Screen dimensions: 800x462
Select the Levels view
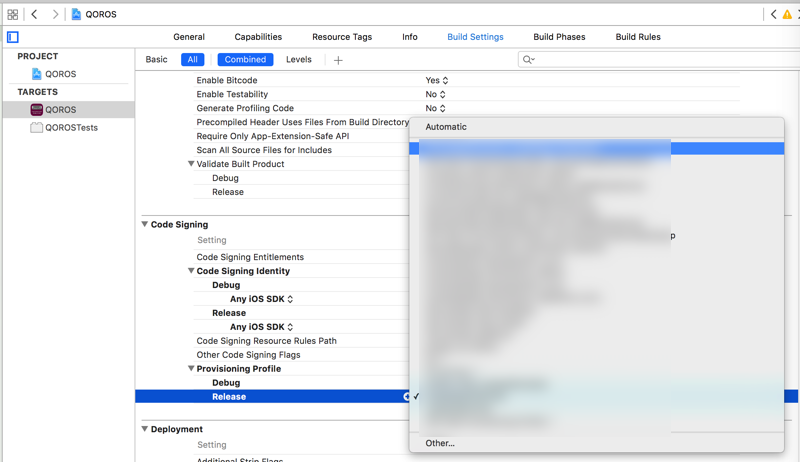click(298, 60)
